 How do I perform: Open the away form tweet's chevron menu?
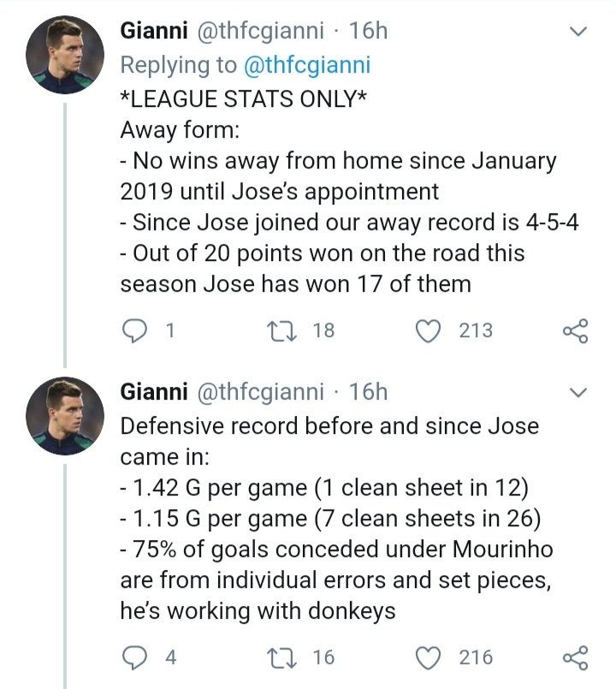(578, 33)
